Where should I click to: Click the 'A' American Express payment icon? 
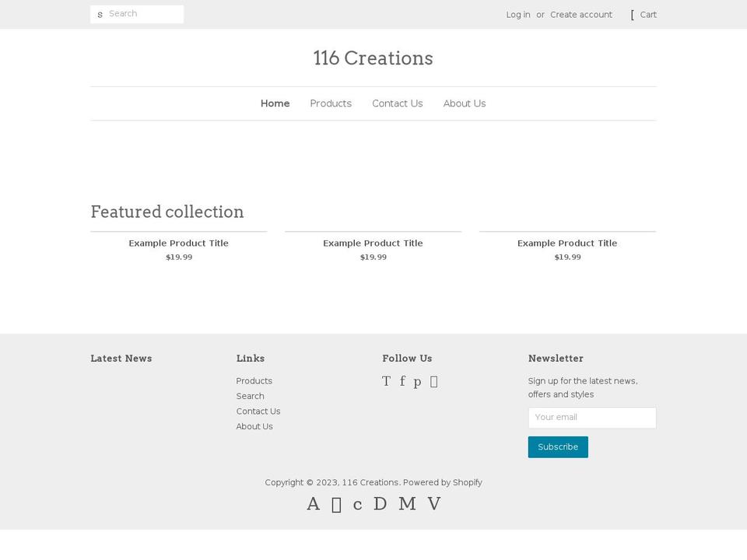tap(313, 504)
